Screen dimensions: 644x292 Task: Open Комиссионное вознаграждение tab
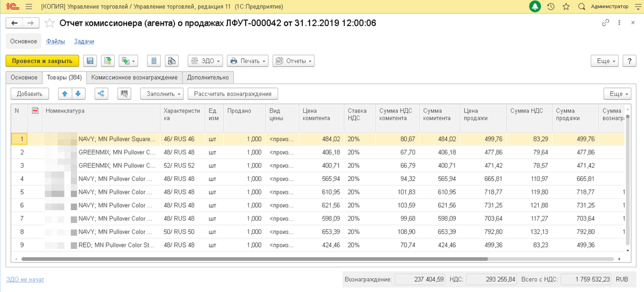point(135,77)
